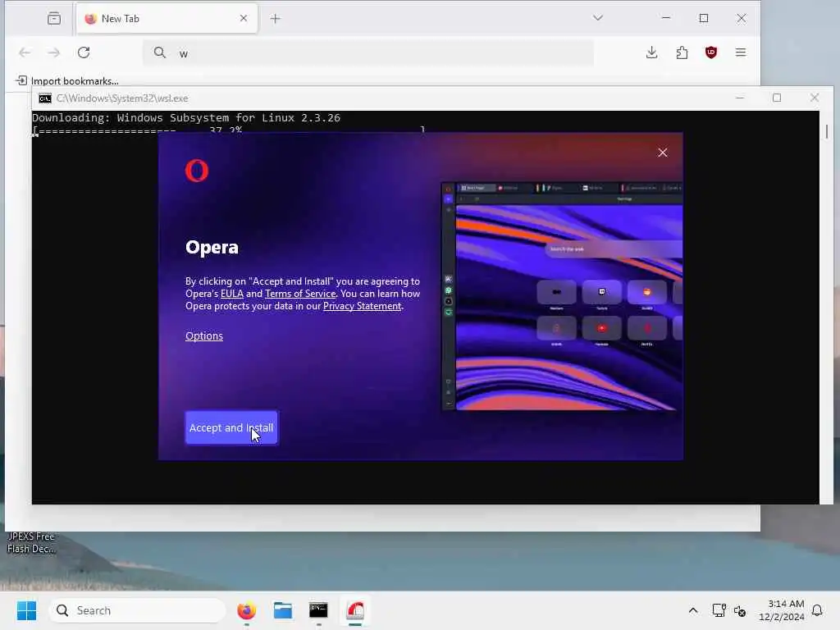840x630 pixels.
Task: Show hidden system tray icons
Action: point(692,610)
